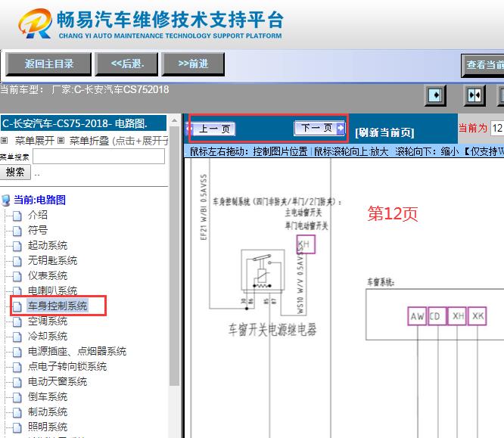Collapse menus via 菜单折叠
The height and width of the screenshot is (438, 504).
pyautogui.click(x=89, y=141)
